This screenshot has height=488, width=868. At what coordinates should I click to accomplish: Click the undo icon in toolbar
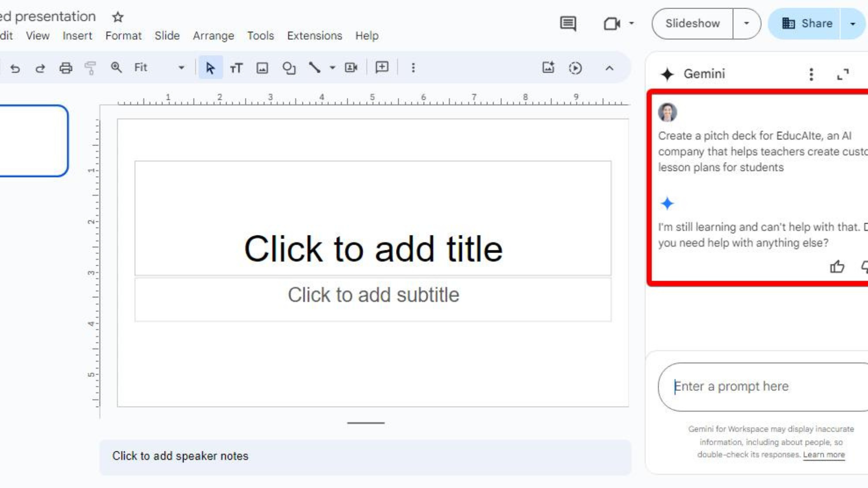pyautogui.click(x=15, y=67)
